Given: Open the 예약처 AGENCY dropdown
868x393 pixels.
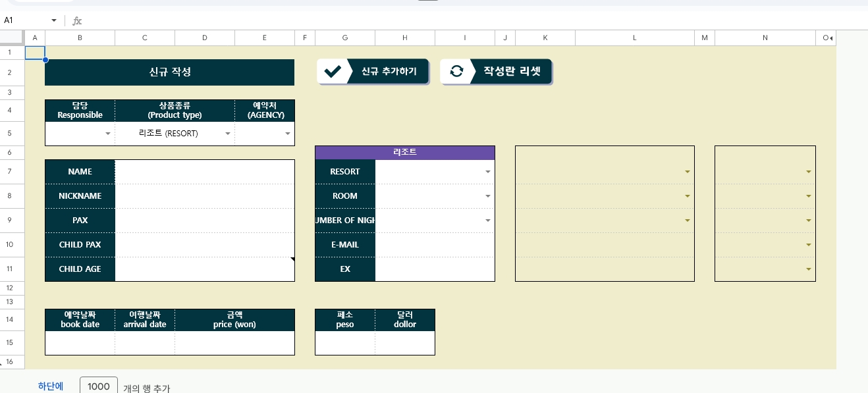Looking at the screenshot, I should click(x=288, y=133).
